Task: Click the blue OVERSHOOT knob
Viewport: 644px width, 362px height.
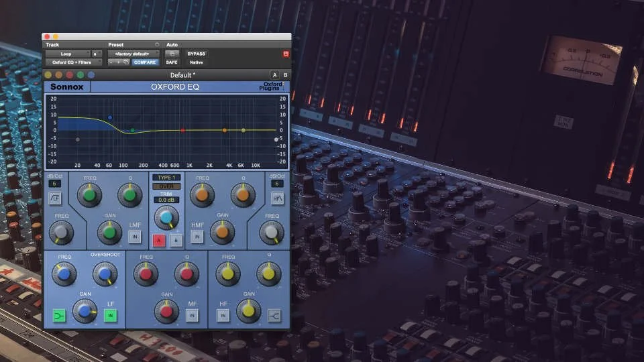Action: coord(105,274)
